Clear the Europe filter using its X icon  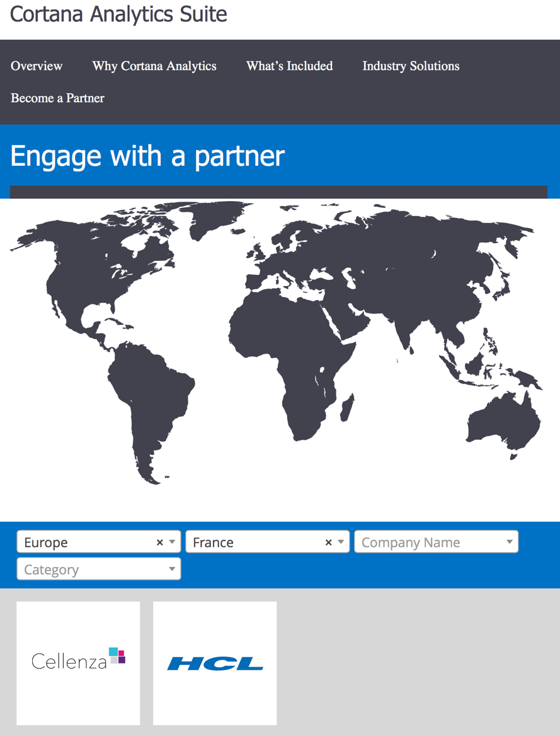click(x=160, y=541)
